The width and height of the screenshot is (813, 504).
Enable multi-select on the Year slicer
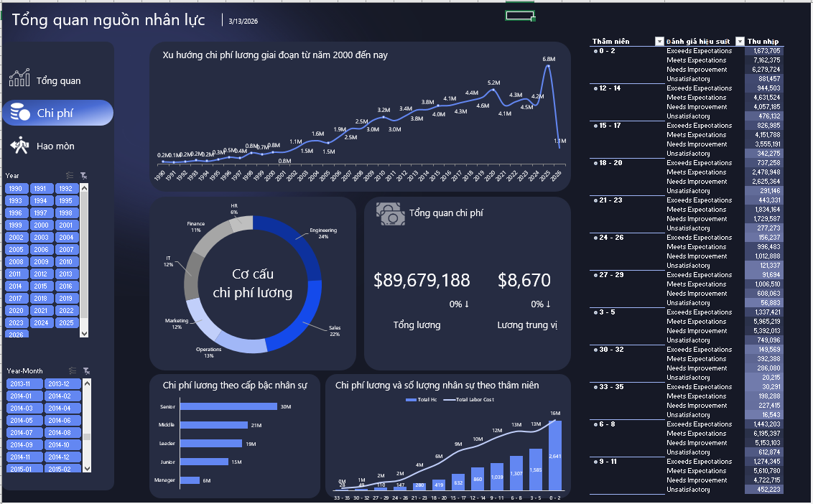click(x=70, y=175)
